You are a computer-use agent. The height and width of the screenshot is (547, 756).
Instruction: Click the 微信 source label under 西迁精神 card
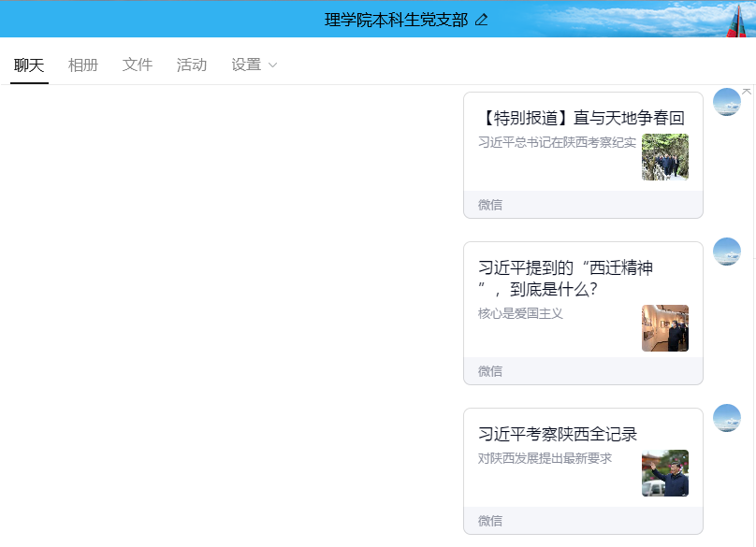pyautogui.click(x=490, y=371)
